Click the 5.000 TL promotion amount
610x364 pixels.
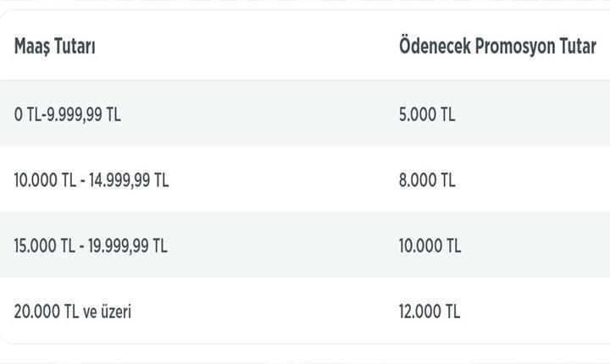426,114
